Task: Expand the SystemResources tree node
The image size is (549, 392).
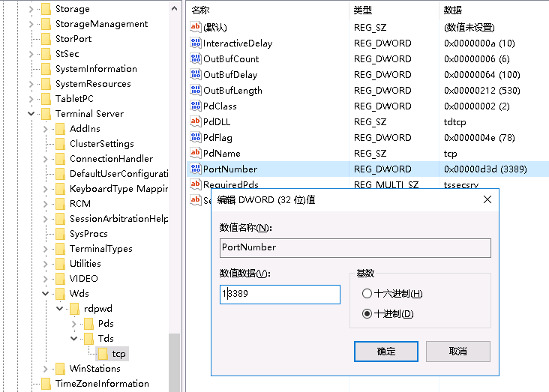Action: 31,84
